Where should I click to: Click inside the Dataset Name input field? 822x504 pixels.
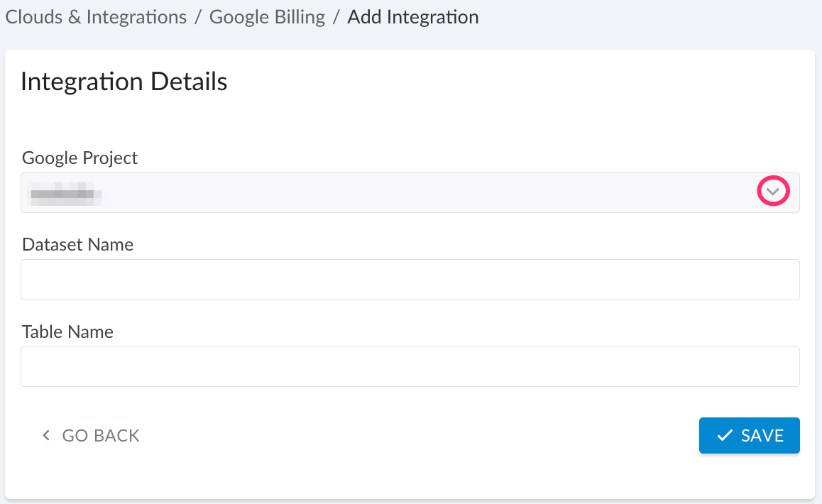point(410,280)
